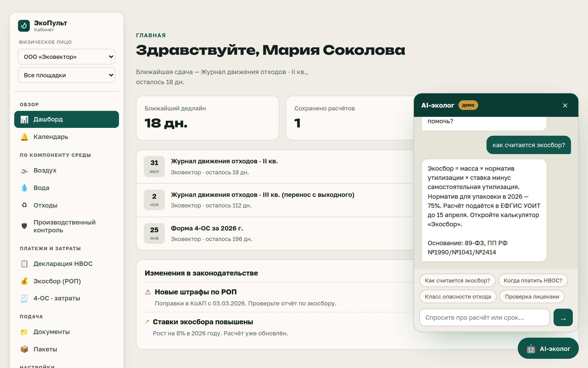Open the Вода section
588x368 pixels.
pos(67,188)
